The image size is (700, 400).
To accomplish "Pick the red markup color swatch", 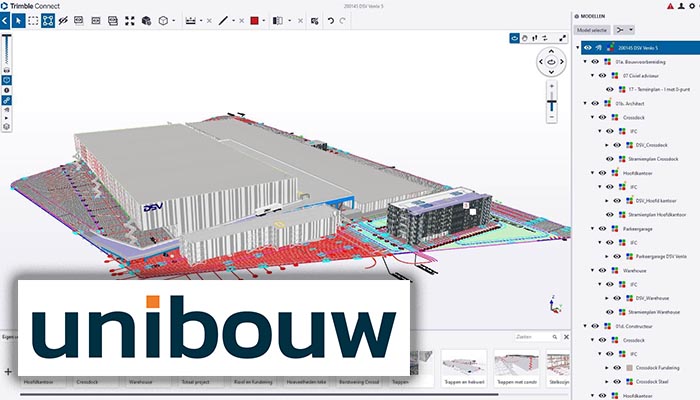I will pyautogui.click(x=254, y=21).
